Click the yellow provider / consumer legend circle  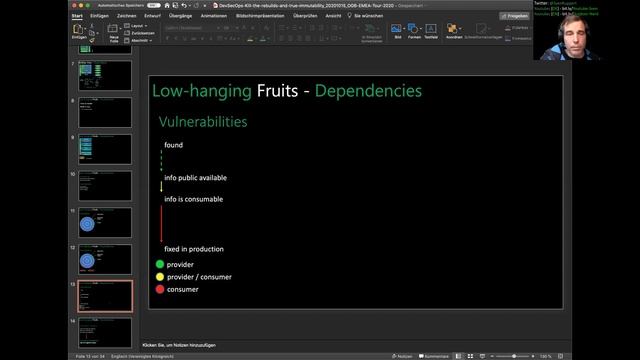pyautogui.click(x=160, y=277)
